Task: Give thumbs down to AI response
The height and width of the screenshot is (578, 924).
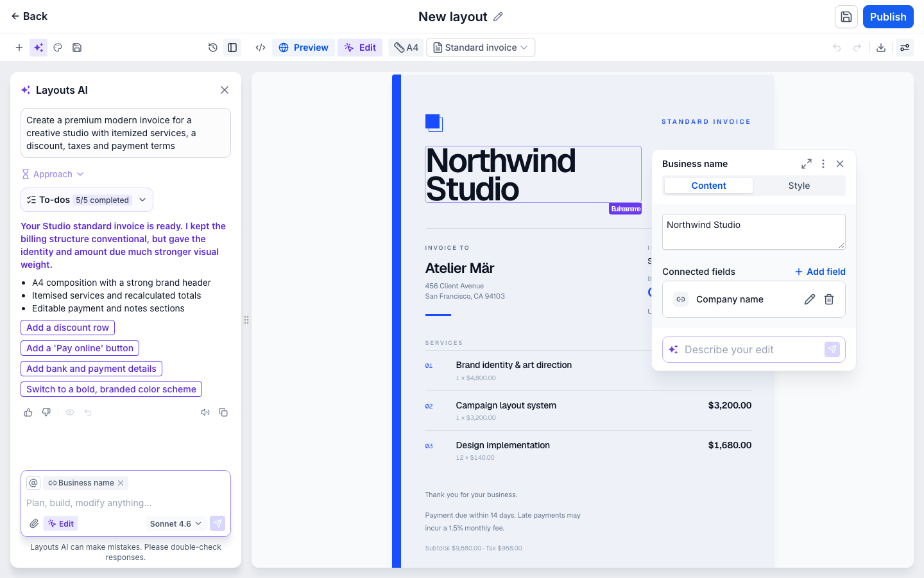Action: coord(46,412)
